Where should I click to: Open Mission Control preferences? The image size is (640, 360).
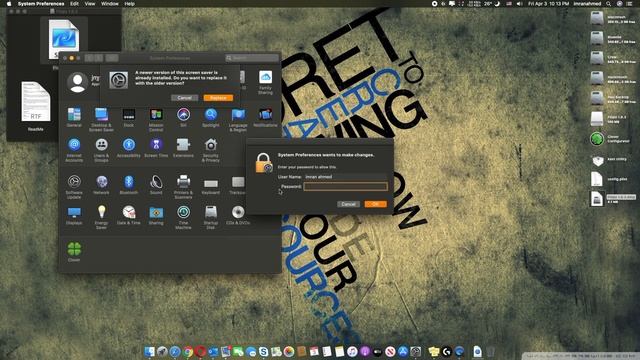pyautogui.click(x=156, y=119)
